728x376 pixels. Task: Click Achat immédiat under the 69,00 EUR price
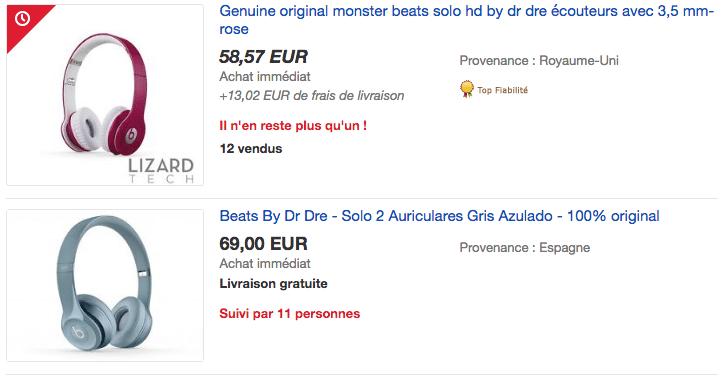265,264
